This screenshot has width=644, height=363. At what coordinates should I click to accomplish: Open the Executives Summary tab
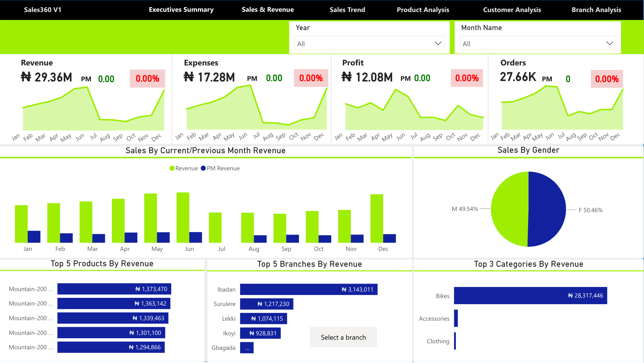pos(181,10)
